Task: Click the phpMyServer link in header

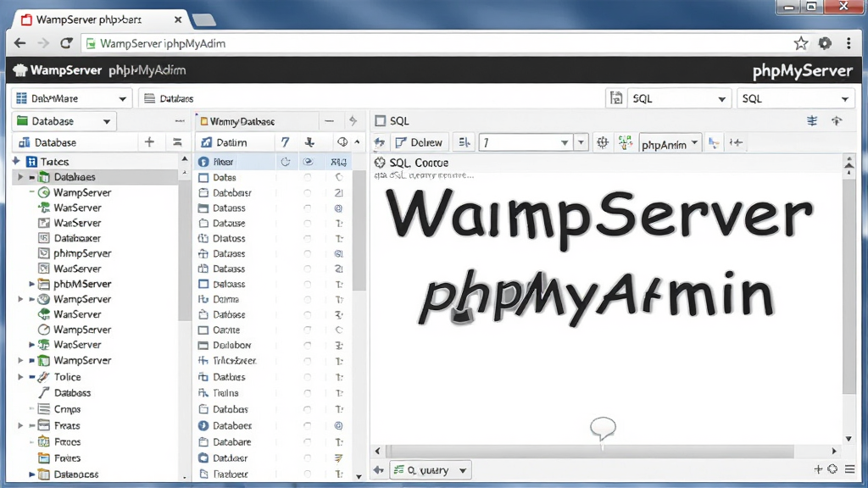Action: pos(802,71)
